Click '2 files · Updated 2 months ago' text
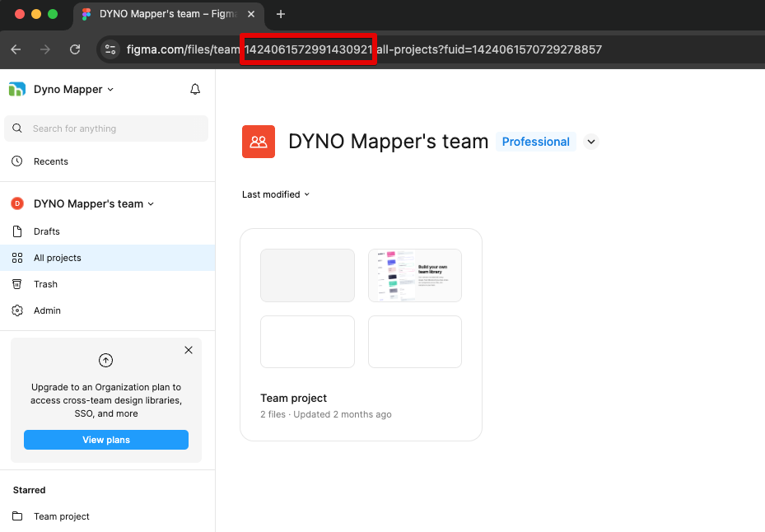This screenshot has height=532, width=765. click(x=326, y=414)
